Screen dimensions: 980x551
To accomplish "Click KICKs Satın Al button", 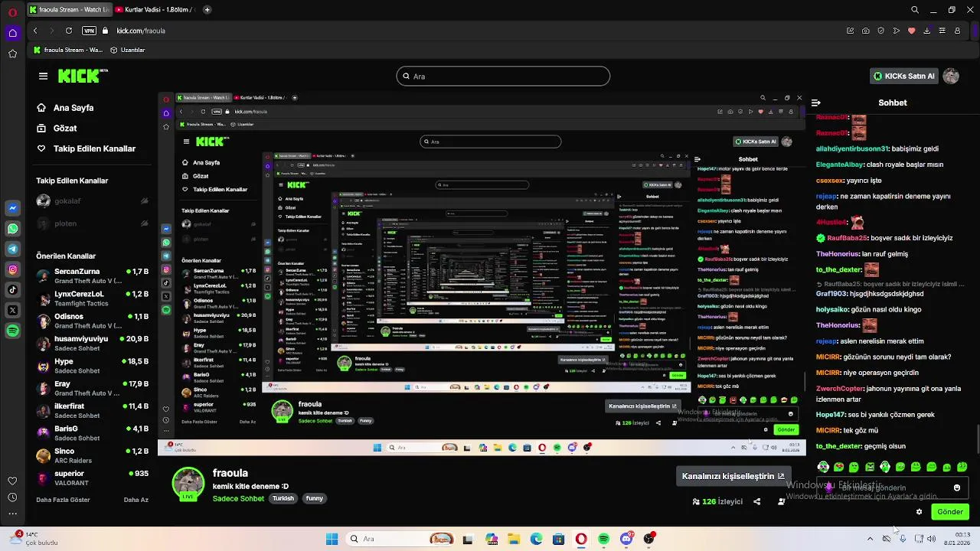I will pyautogui.click(x=904, y=77).
